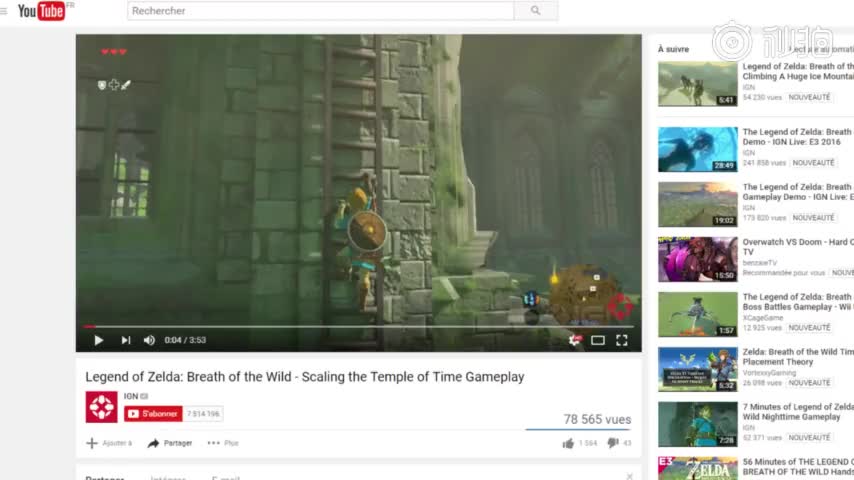Image resolution: width=854 pixels, height=480 pixels.
Task: Open Placement Theory video title
Action: (x=798, y=357)
